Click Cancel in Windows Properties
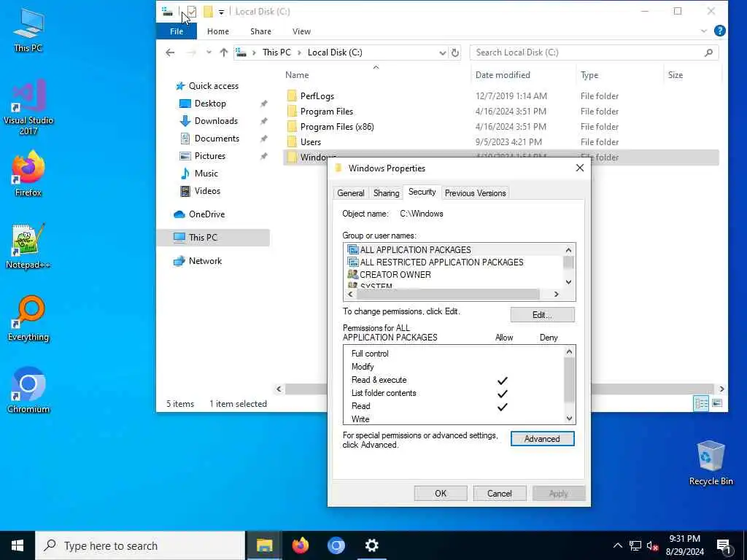 [x=499, y=494]
